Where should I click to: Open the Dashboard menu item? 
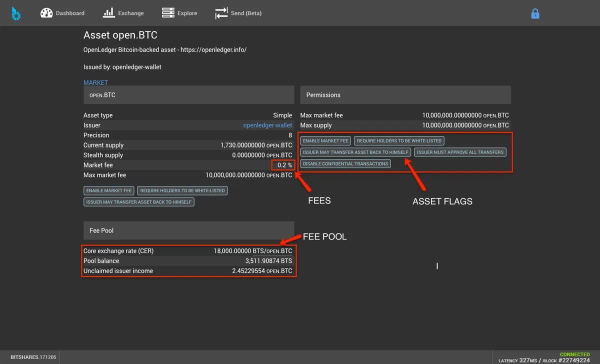tap(70, 13)
